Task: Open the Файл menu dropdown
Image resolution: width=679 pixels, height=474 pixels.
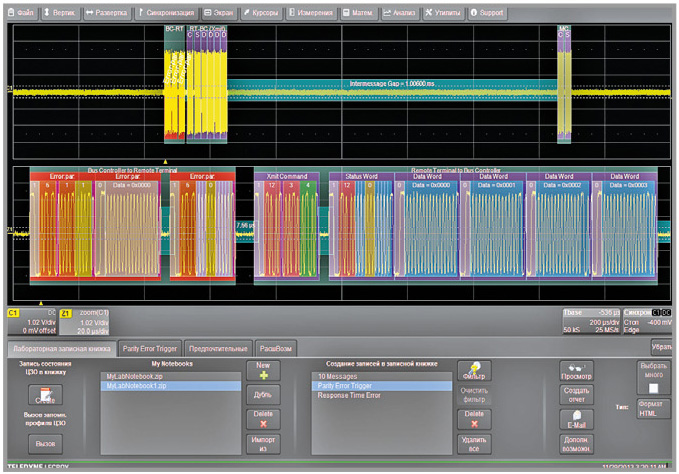Action: pos(22,12)
